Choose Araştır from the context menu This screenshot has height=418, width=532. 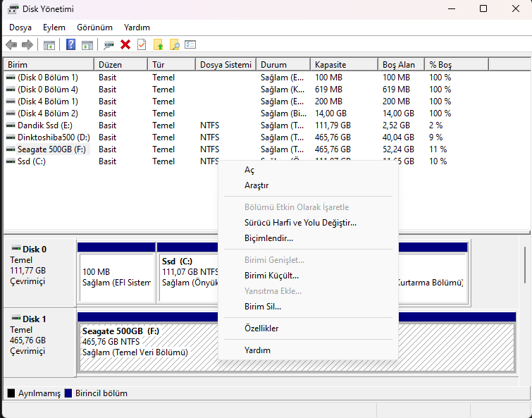point(308,185)
